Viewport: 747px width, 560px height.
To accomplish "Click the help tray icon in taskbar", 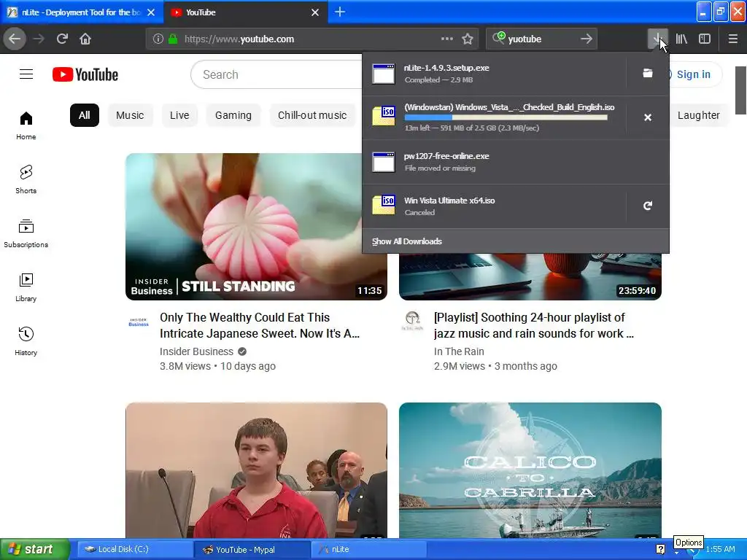I will pos(660,550).
